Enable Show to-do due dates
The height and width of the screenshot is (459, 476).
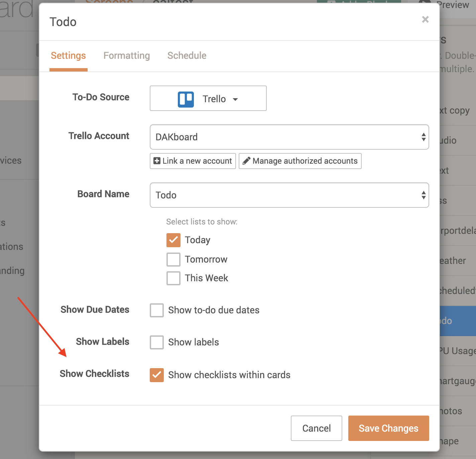tap(156, 310)
